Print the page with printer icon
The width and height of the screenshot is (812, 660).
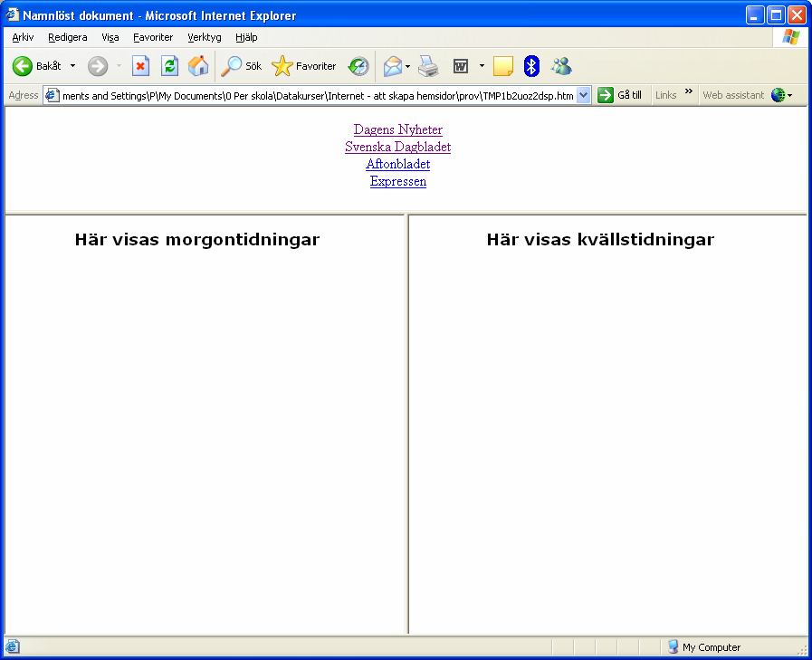428,66
